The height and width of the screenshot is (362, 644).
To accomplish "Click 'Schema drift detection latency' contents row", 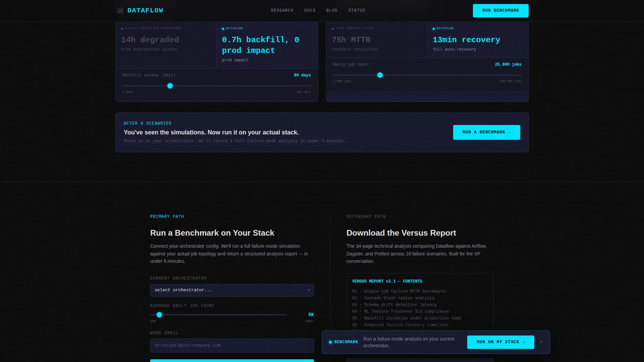I will pyautogui.click(x=394, y=305).
